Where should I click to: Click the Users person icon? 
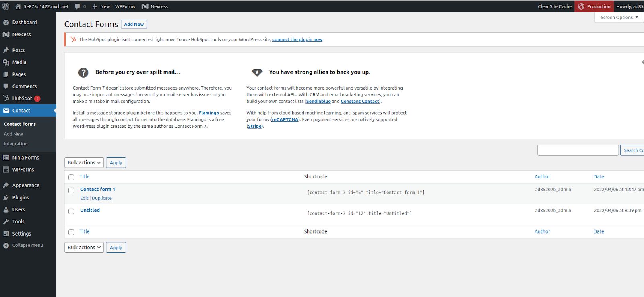pyautogui.click(x=6, y=209)
